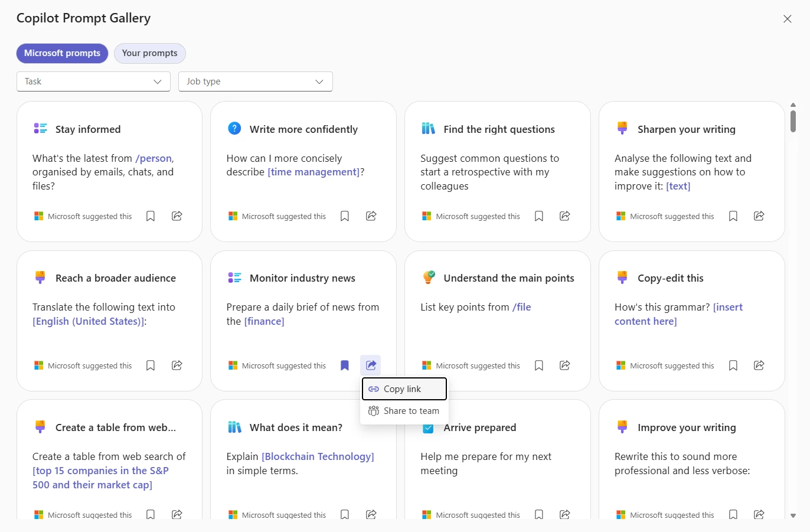This screenshot has height=532, width=810.
Task: Share the Write more confidently prompt
Action: click(x=371, y=216)
